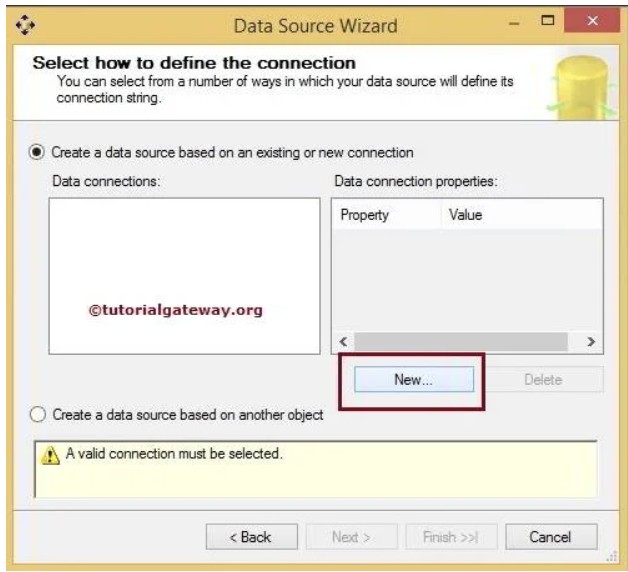This screenshot has height=572, width=628.
Task: Click the right scroll arrow in properties pane
Action: (x=591, y=342)
